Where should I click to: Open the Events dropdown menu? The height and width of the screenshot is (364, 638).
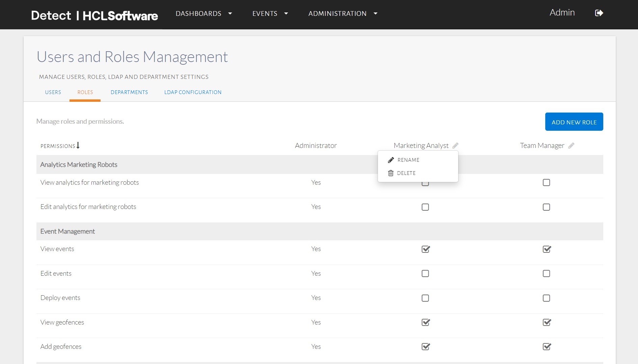coord(270,13)
